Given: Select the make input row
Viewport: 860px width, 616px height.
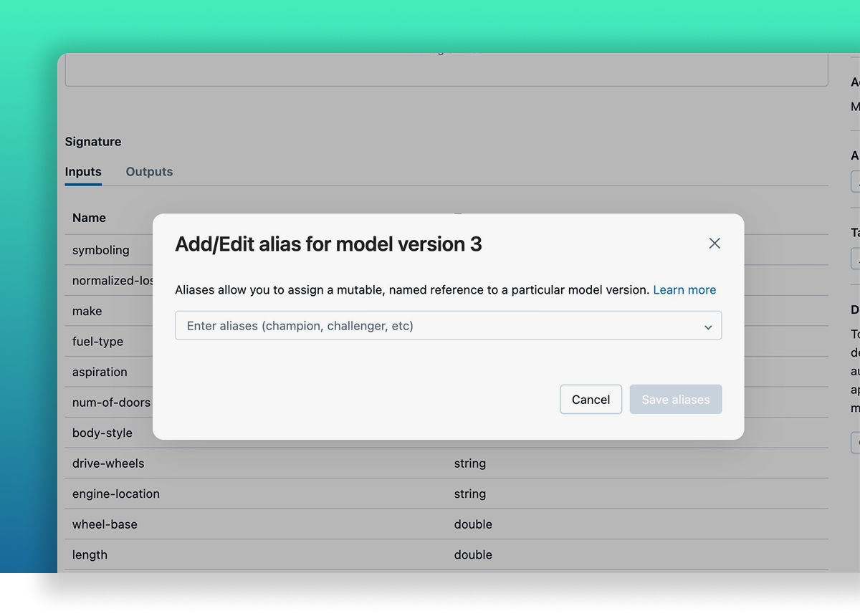Looking at the screenshot, I should tap(86, 311).
